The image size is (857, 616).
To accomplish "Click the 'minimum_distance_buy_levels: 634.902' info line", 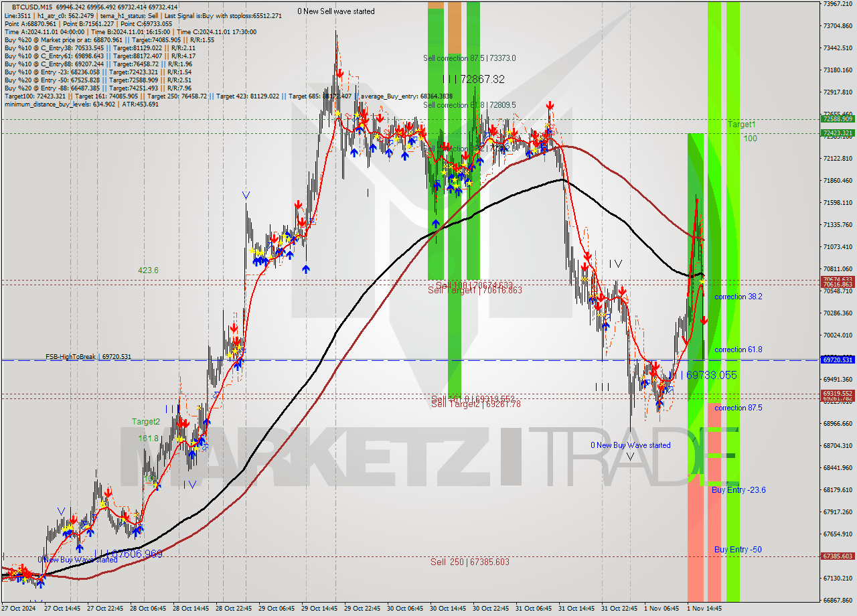I will click(82, 104).
